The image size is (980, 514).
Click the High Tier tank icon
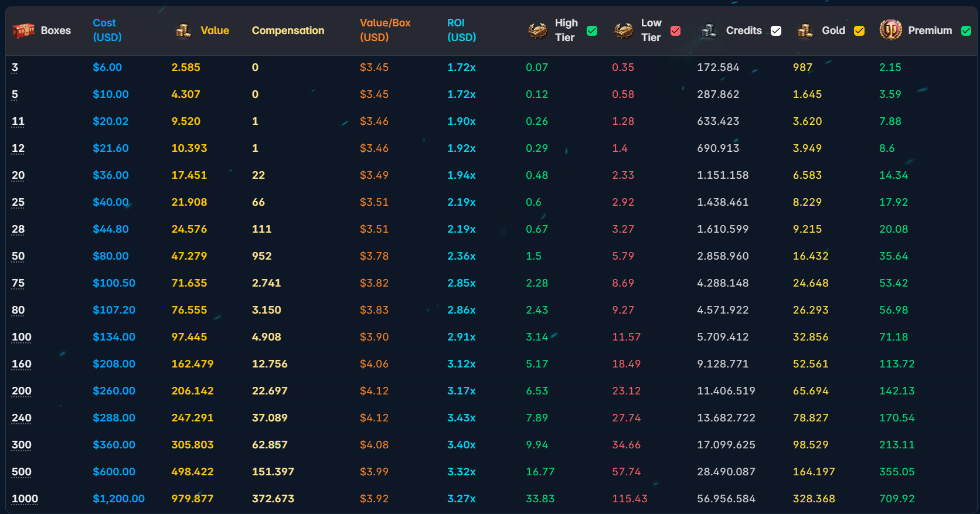(537, 30)
